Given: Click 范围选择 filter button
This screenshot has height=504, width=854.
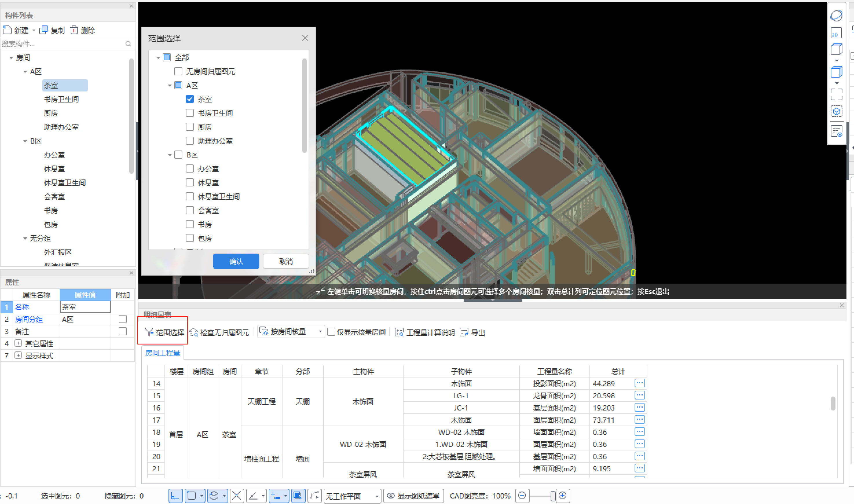Looking at the screenshot, I should tap(165, 333).
